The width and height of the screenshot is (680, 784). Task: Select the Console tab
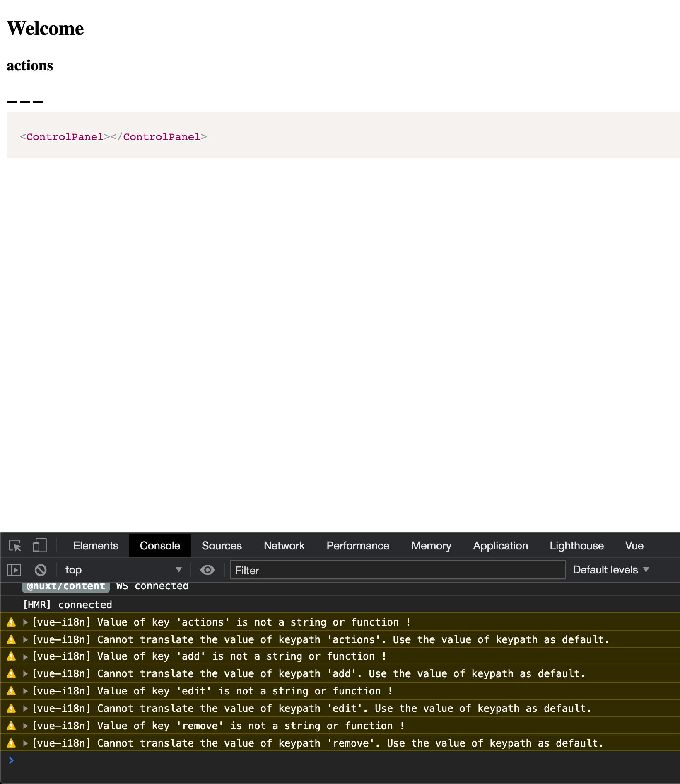pos(160,546)
